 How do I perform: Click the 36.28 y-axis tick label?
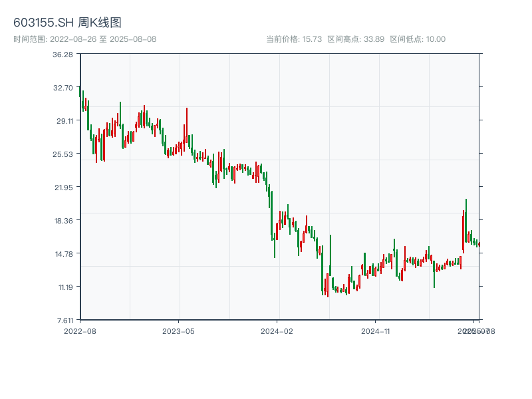[63, 55]
